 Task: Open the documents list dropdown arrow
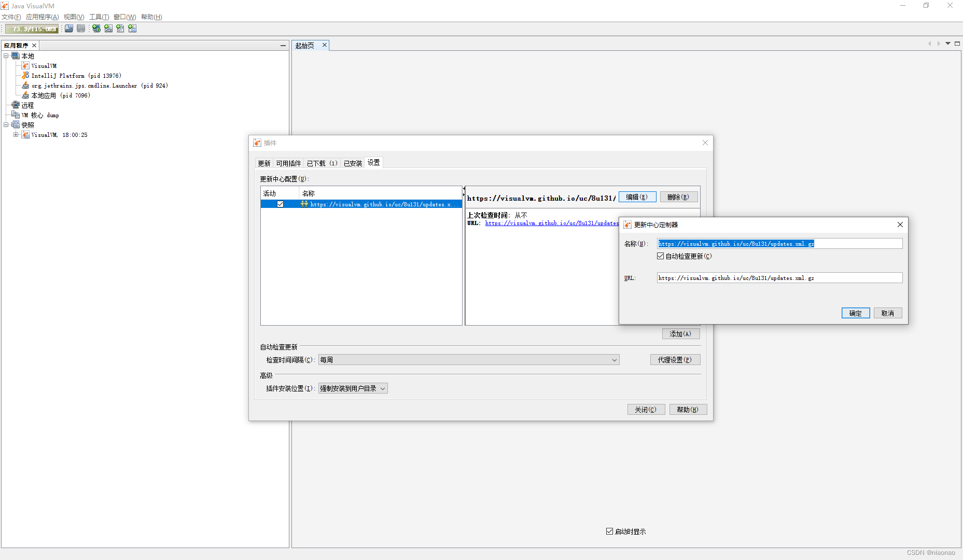click(x=948, y=44)
